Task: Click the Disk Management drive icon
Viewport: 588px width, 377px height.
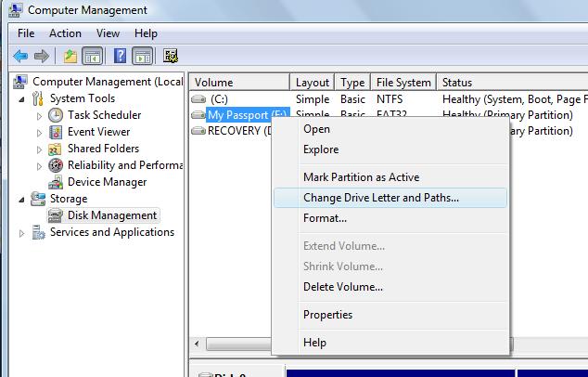Action: pos(56,215)
